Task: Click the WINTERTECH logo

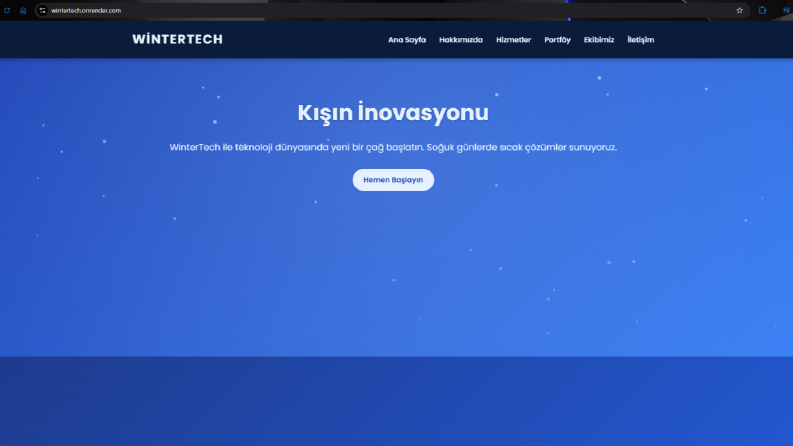Action: tap(178, 39)
